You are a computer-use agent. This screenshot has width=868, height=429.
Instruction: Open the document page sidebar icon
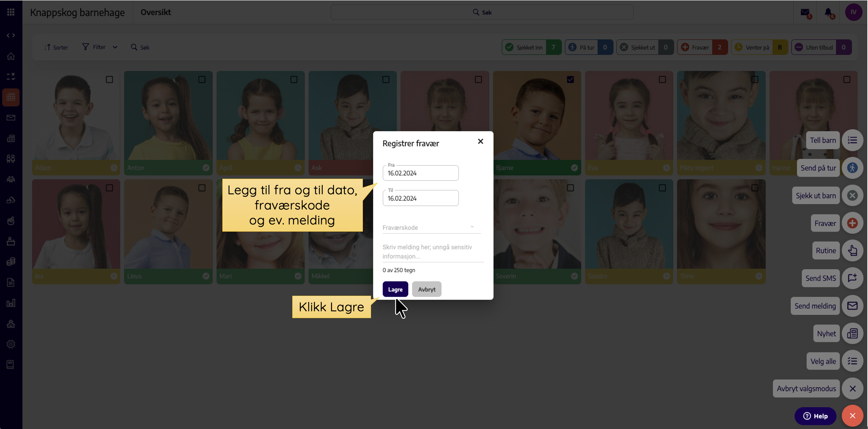[x=11, y=282]
